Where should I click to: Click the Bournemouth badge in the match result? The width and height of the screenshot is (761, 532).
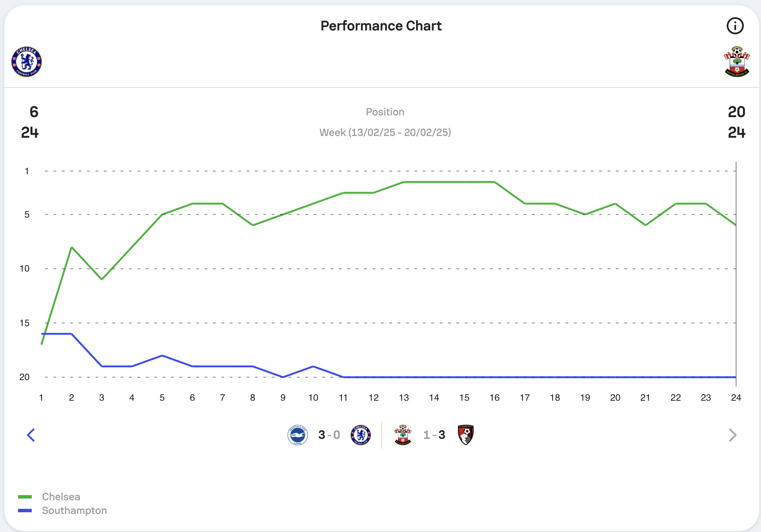coord(465,435)
